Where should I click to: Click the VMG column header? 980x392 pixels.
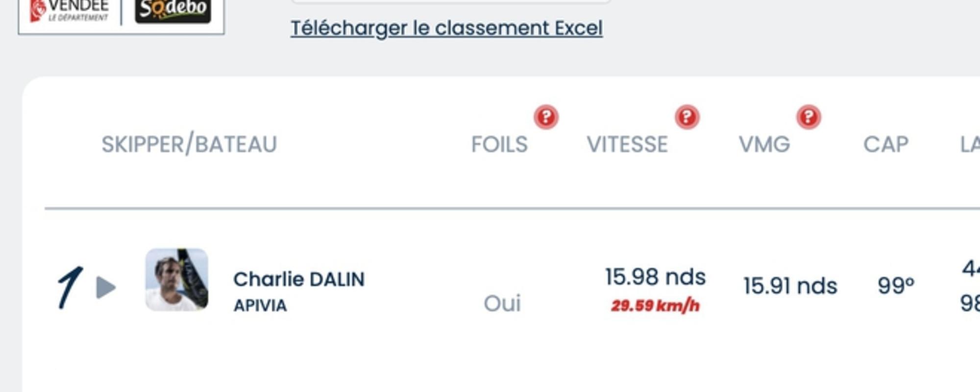click(x=764, y=145)
